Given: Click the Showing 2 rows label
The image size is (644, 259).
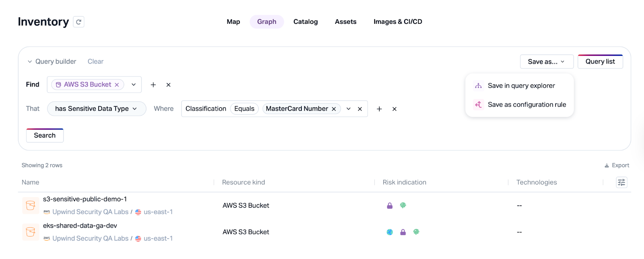Looking at the screenshot, I should (x=42, y=165).
